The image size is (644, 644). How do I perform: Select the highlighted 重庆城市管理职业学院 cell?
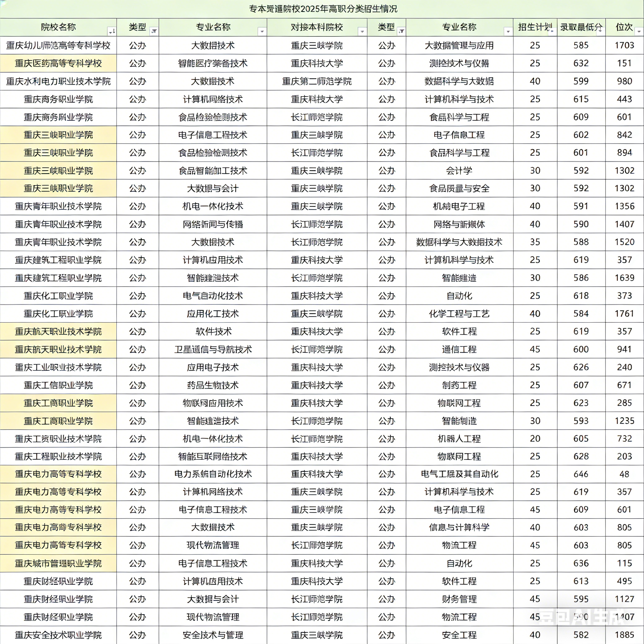tap(58, 563)
